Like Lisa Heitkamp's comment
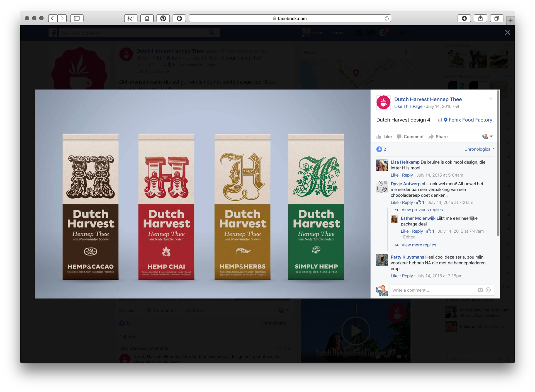 click(394, 175)
